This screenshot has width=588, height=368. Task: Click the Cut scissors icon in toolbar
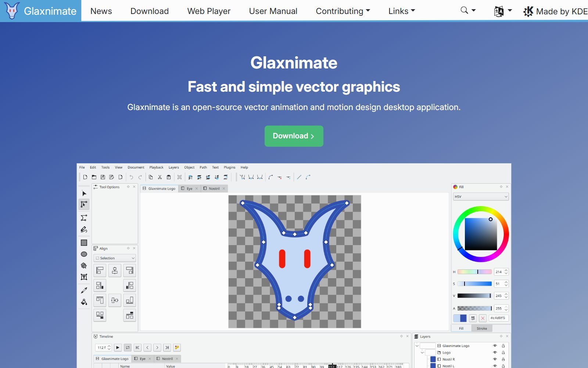click(x=160, y=177)
